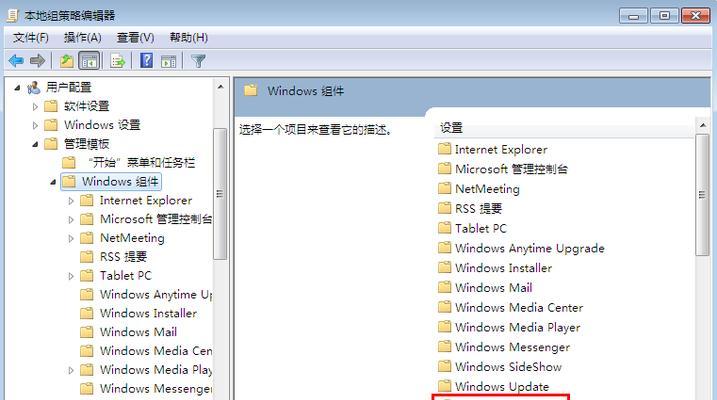This screenshot has height=400, width=717.
Task: Select RSS 提要 in the left tree
Action: (123, 256)
